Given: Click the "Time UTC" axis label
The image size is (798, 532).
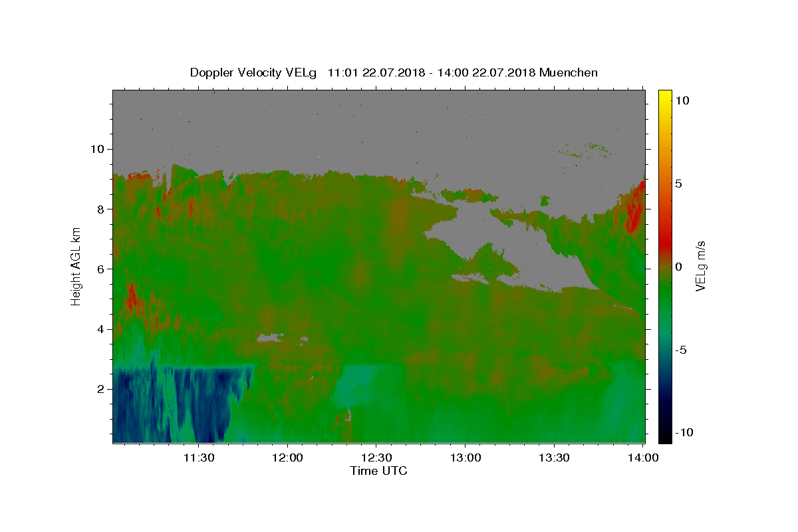Looking at the screenshot, I should coord(378,471).
